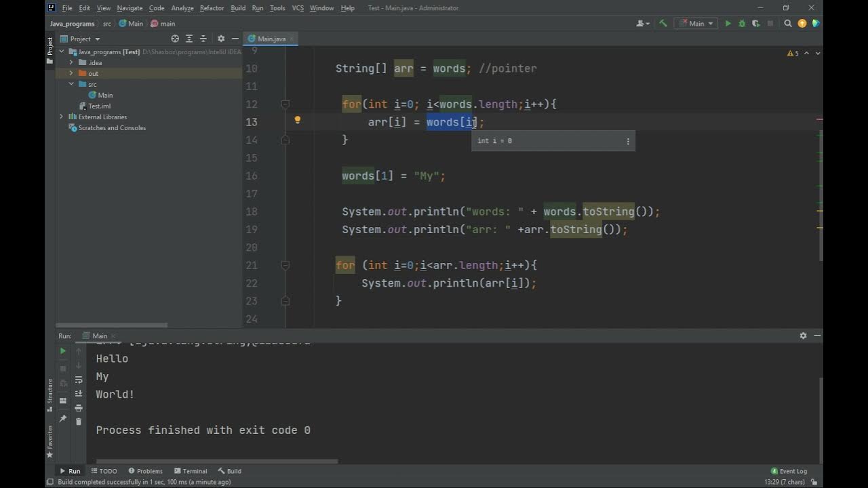This screenshot has height=488, width=868.
Task: Open the Problems tool window
Action: [x=145, y=471]
